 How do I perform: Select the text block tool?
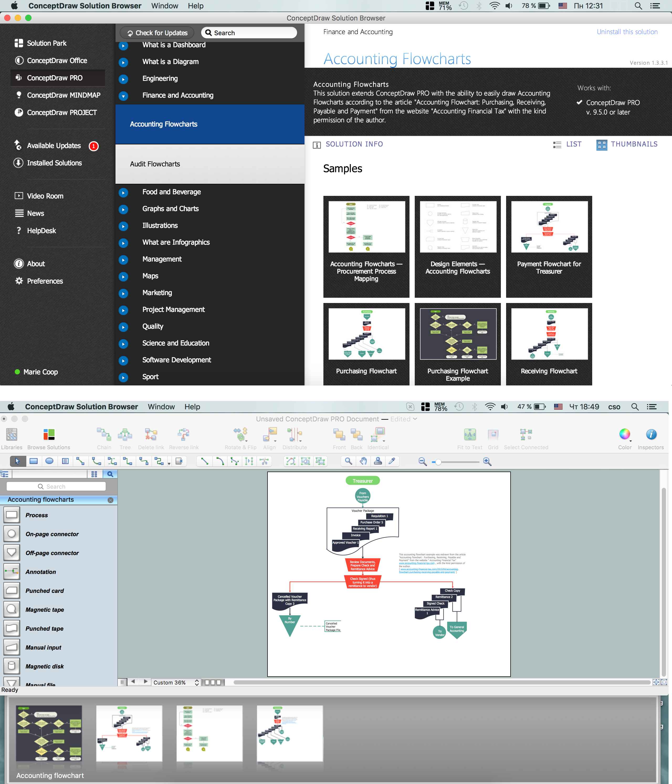pos(65,461)
